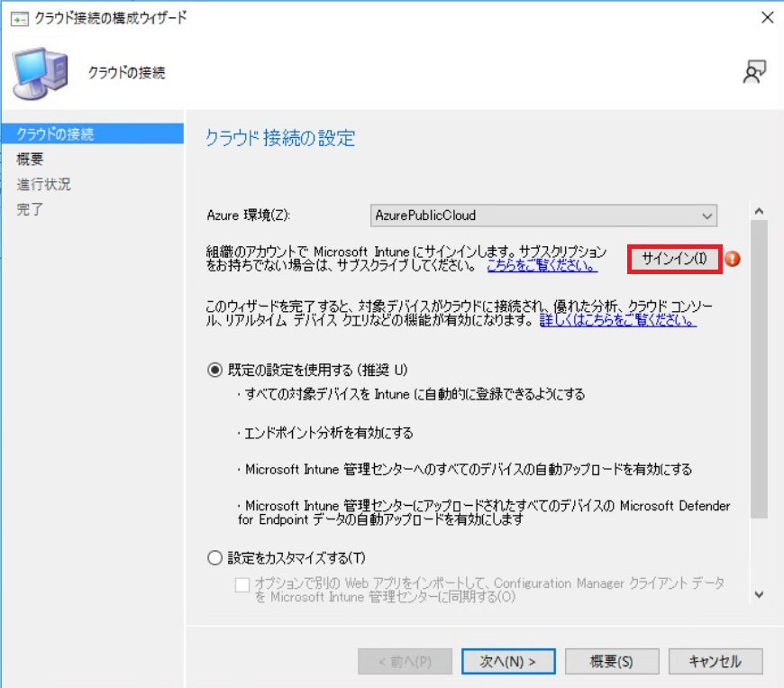Image resolution: width=784 pixels, height=688 pixels.
Task: Click scrollbar up arrow
Action: pyautogui.click(x=758, y=212)
